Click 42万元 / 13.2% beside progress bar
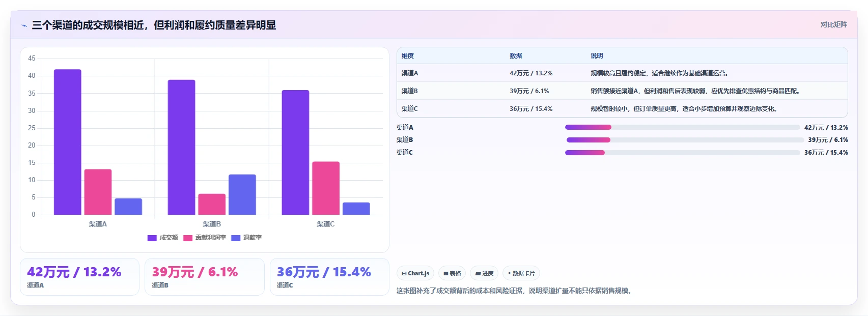868x316 pixels. pyautogui.click(x=826, y=128)
